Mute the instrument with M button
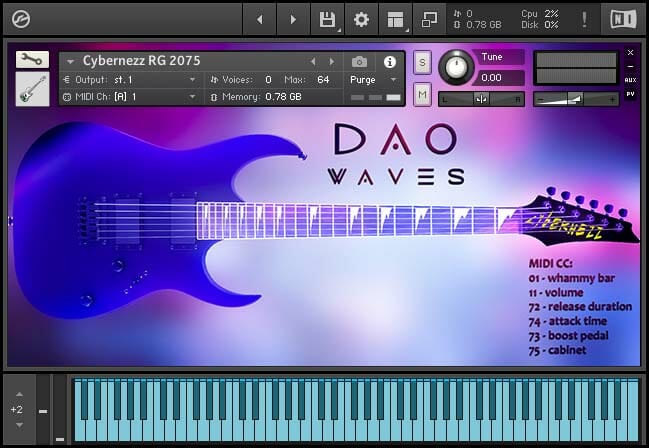This screenshot has width=649, height=448. coord(422,94)
